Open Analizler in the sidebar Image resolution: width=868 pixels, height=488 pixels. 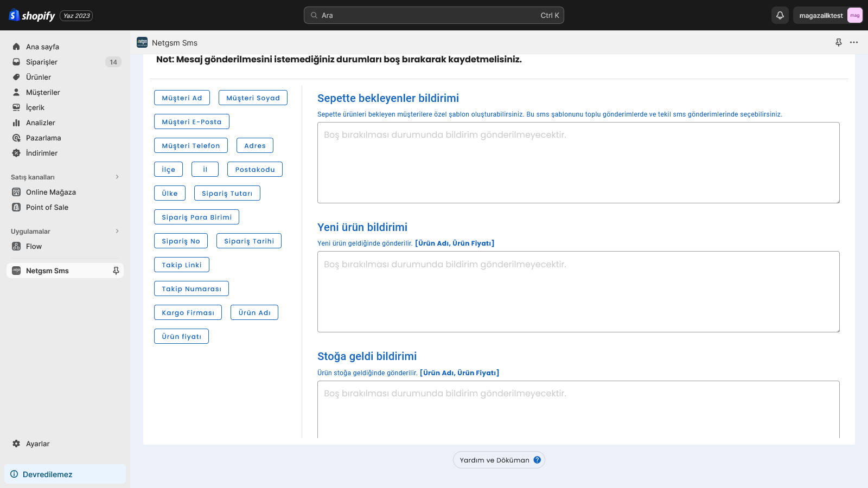[65, 123]
